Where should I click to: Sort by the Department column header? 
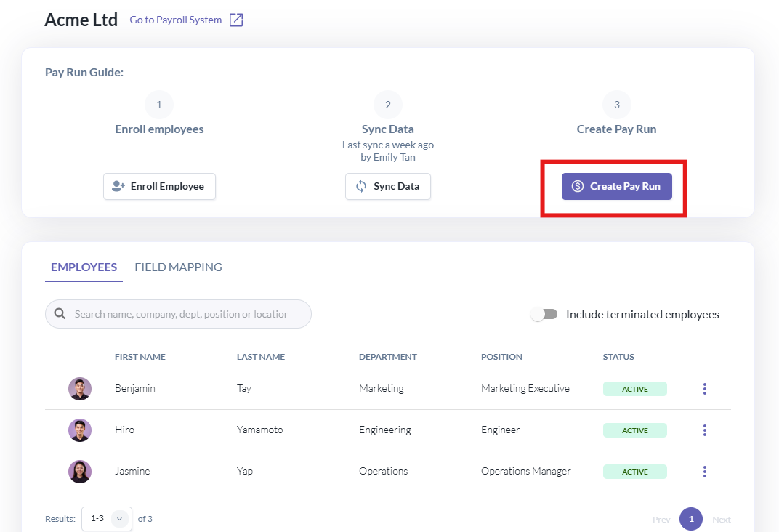(388, 357)
